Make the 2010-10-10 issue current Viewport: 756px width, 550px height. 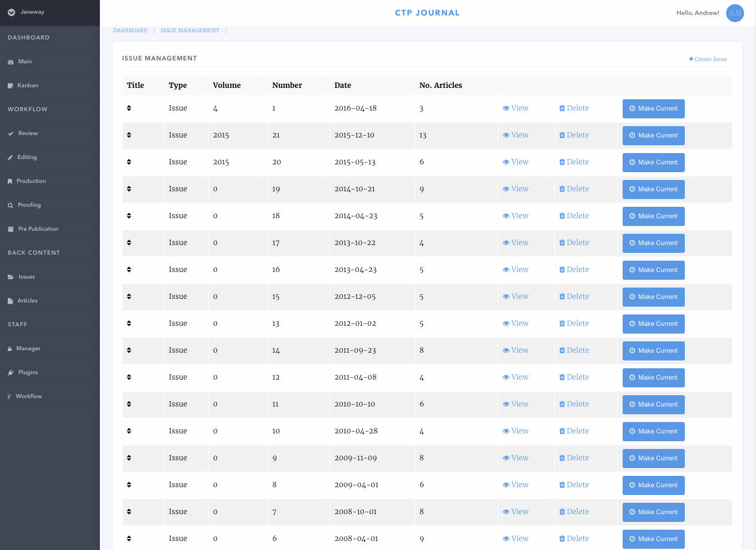pos(653,405)
